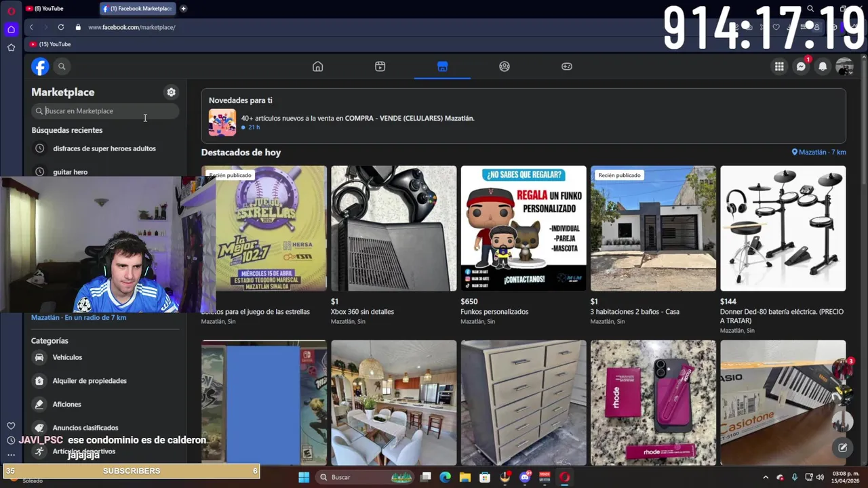Open the account profile picture menu

844,66
